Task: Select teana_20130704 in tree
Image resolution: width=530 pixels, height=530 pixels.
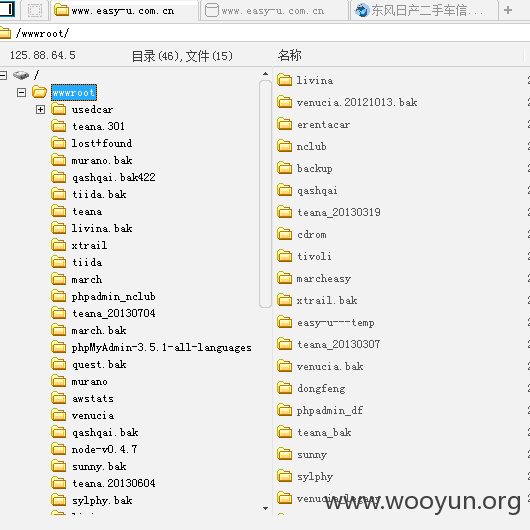Action: (114, 313)
